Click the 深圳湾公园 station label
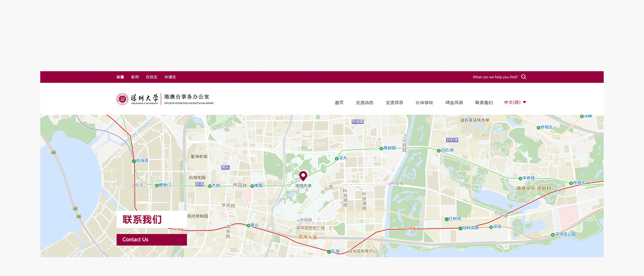Viewport: 644px width, 276px height. [x=565, y=234]
